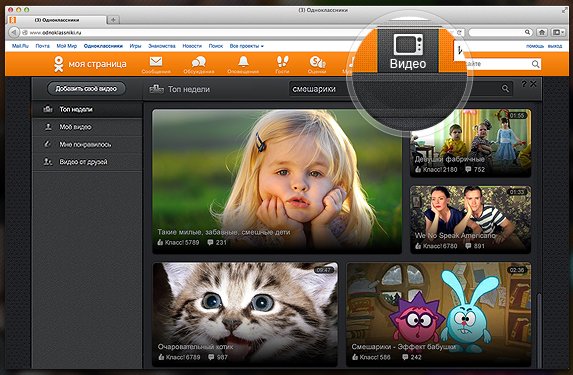Open the Сообщения envelope icon
The width and height of the screenshot is (573, 375).
[156, 61]
